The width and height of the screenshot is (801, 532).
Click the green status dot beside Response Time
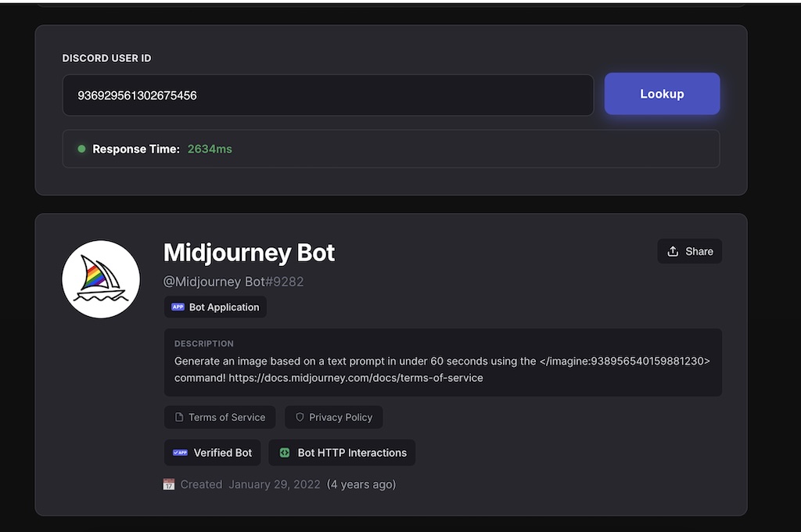[x=81, y=149]
